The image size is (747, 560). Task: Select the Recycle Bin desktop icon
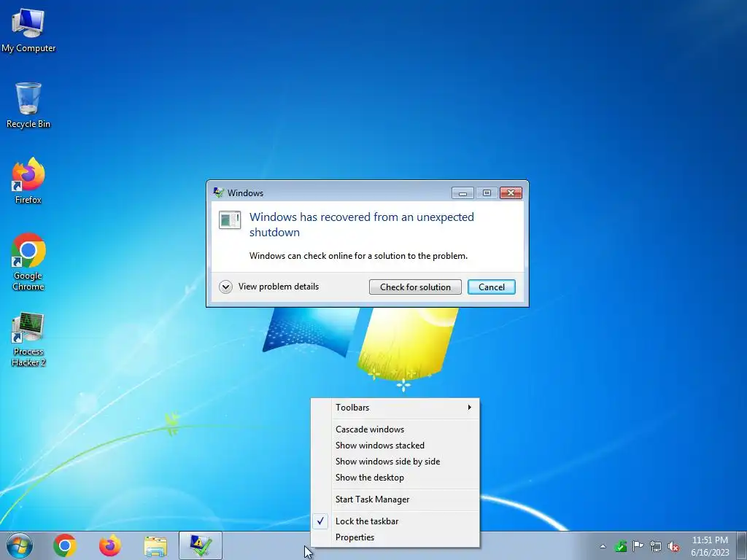click(28, 105)
